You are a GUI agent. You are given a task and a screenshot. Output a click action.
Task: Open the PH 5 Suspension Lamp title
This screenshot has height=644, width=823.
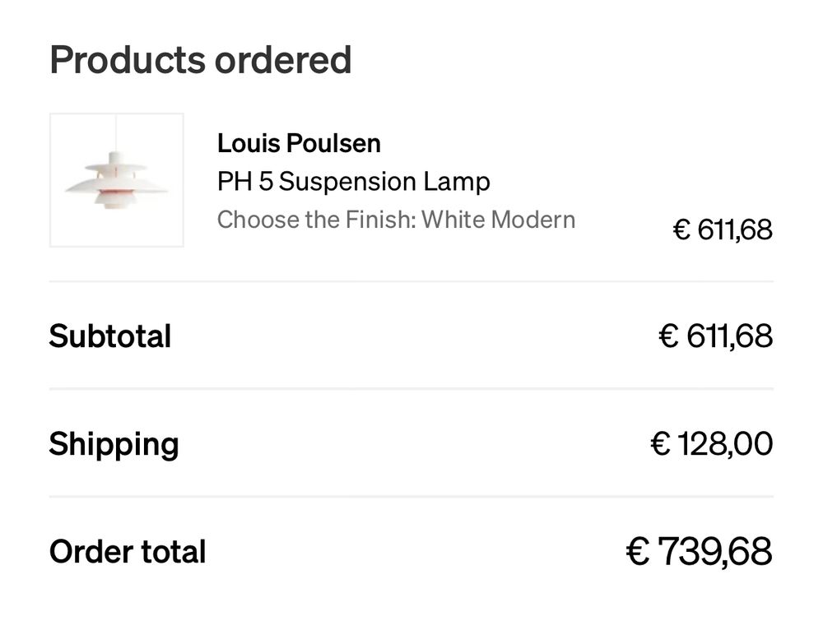(353, 181)
